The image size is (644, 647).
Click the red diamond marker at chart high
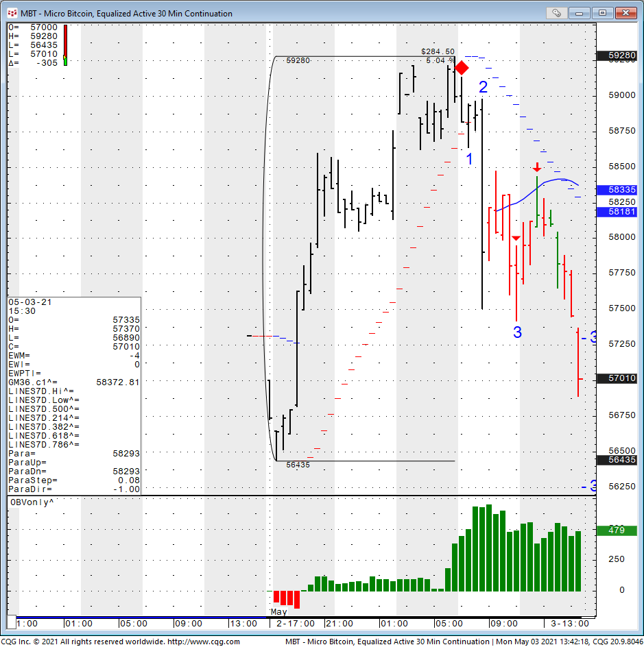(462, 68)
